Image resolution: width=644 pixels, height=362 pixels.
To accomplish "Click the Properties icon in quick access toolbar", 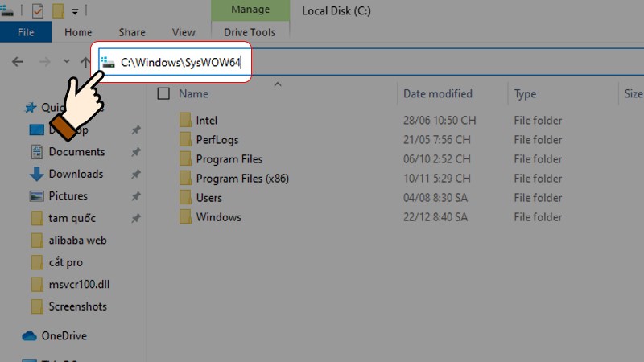I will [x=37, y=11].
